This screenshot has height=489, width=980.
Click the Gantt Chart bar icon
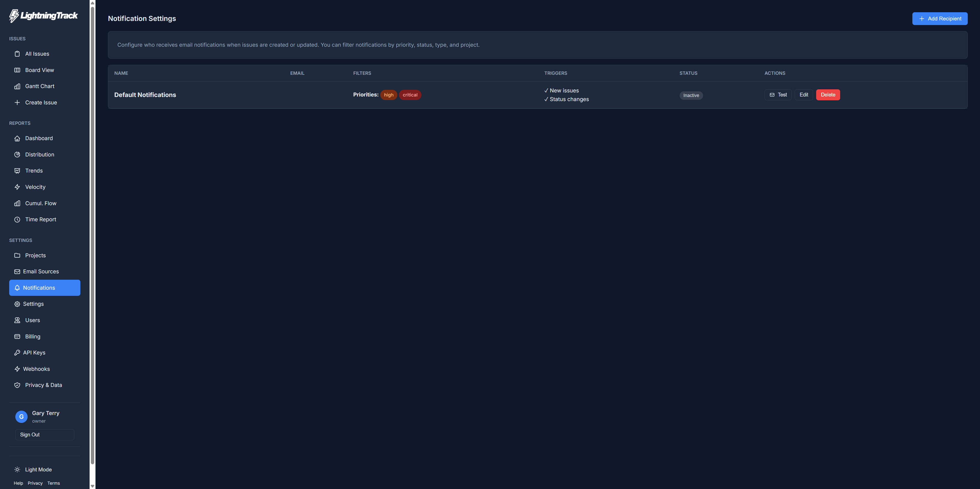point(17,86)
